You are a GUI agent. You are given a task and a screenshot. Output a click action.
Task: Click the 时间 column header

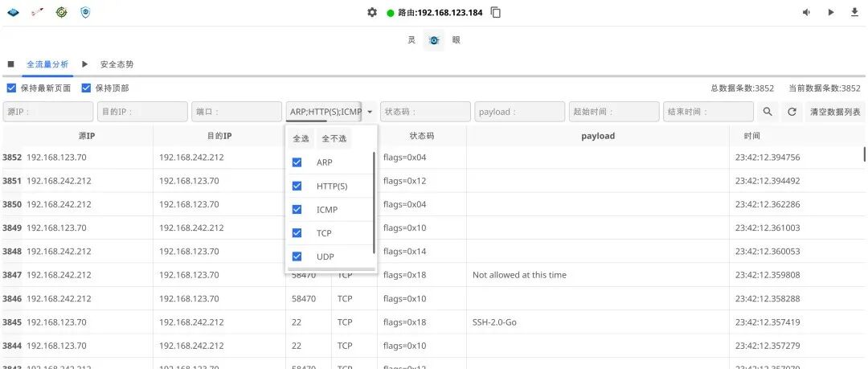(752, 136)
